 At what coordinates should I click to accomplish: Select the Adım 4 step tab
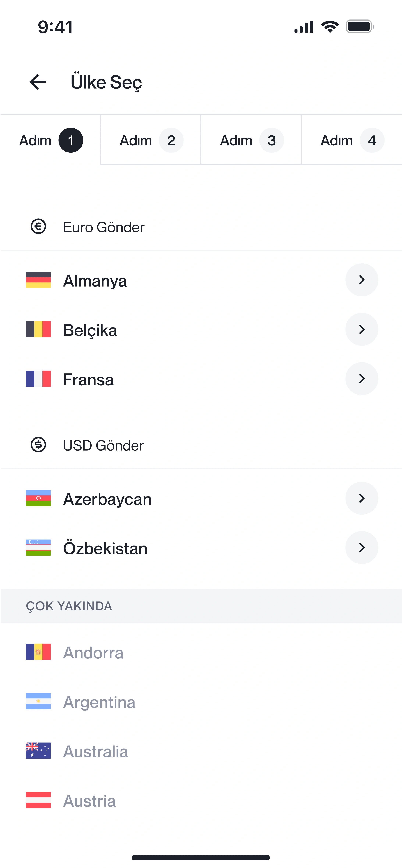click(x=351, y=140)
